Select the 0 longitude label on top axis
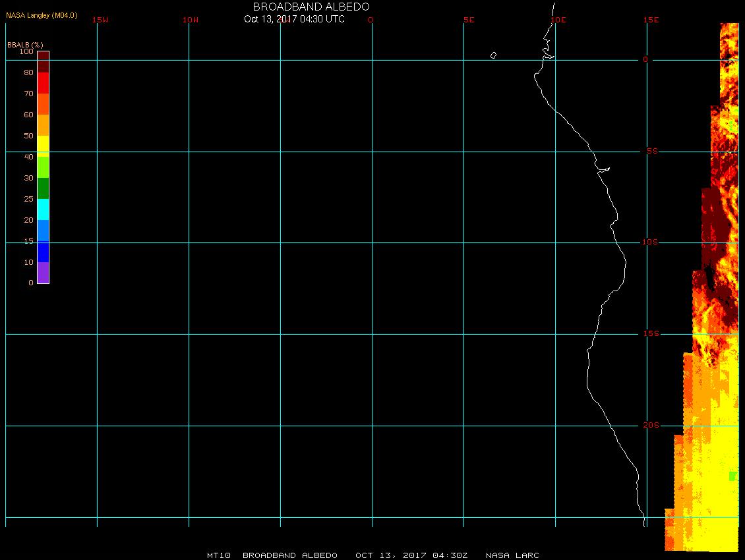Viewport: 745px width, 560px height. pos(371,20)
